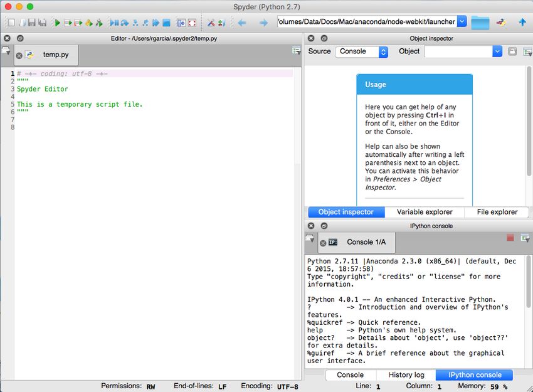Open the IPython console options menu icon
Screen dimensions: 533x392
pos(525,238)
